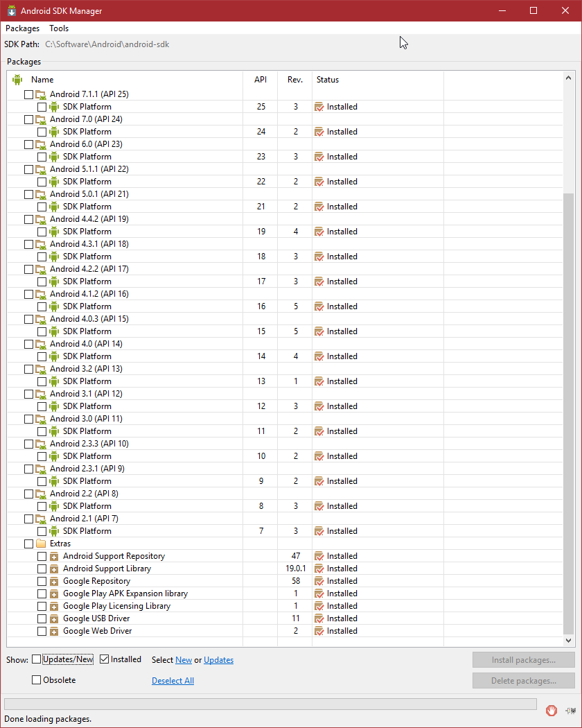Click the Android Support Repository package icon
Viewport: 582px width, 728px height.
point(54,555)
